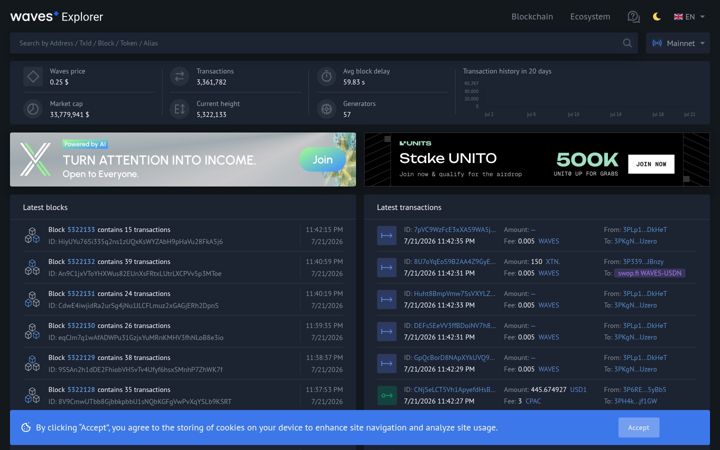Screen dimensions: 720x450
Task: Open the Mainnet network dropdown
Action: coord(678,43)
